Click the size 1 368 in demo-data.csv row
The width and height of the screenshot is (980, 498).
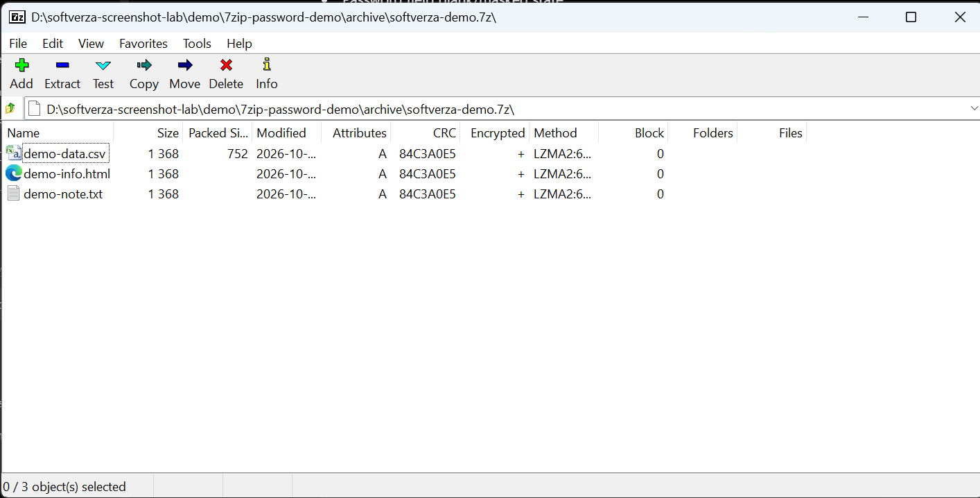(x=164, y=153)
